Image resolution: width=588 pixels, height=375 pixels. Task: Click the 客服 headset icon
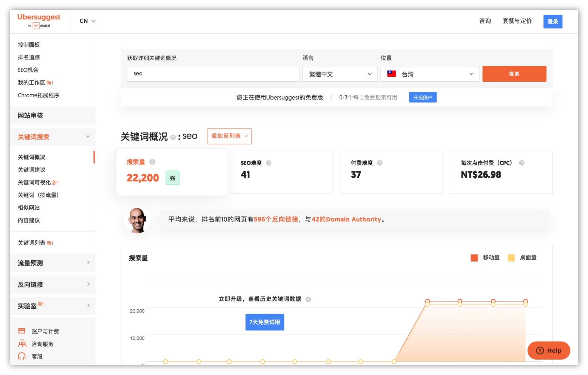point(22,356)
